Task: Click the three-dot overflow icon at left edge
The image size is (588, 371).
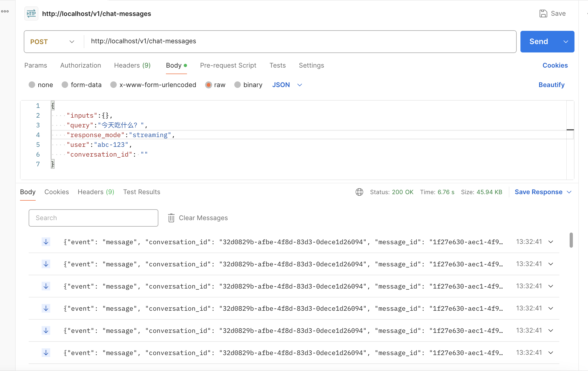Action: pyautogui.click(x=5, y=11)
